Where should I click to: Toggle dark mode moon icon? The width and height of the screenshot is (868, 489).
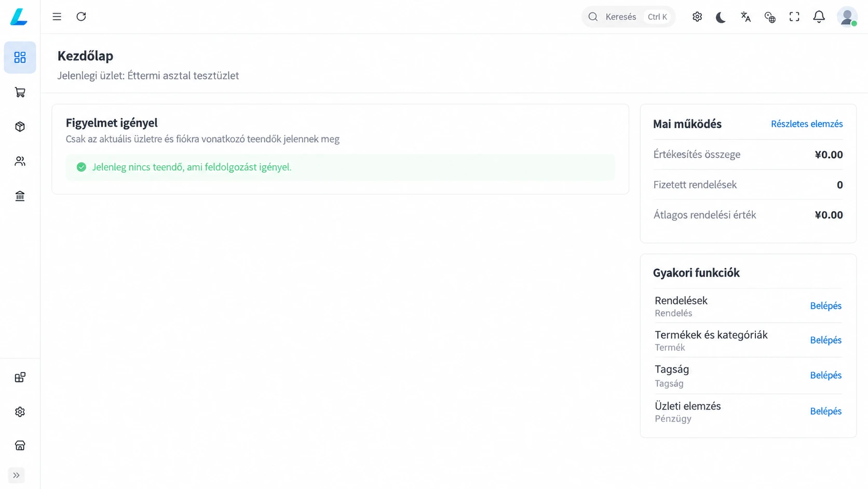(x=721, y=17)
